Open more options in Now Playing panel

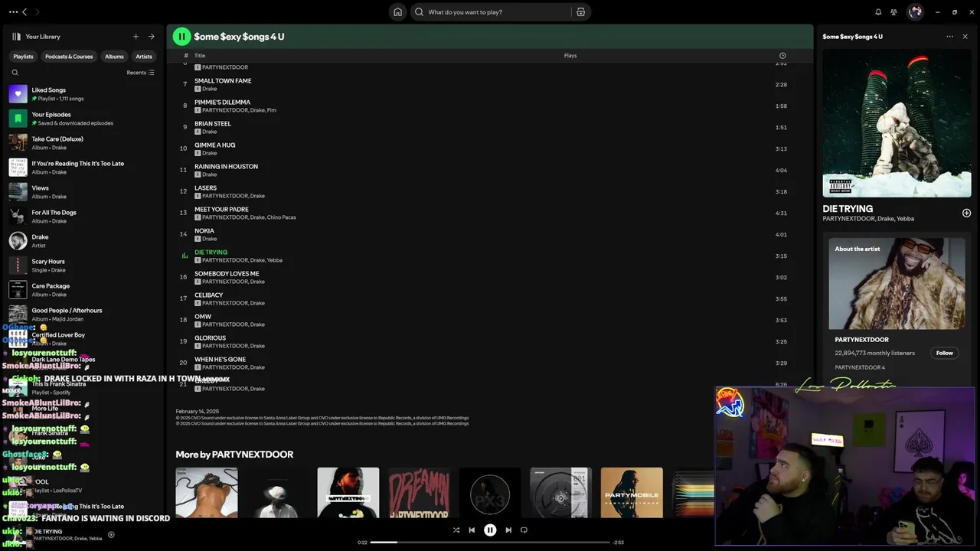pyautogui.click(x=949, y=36)
